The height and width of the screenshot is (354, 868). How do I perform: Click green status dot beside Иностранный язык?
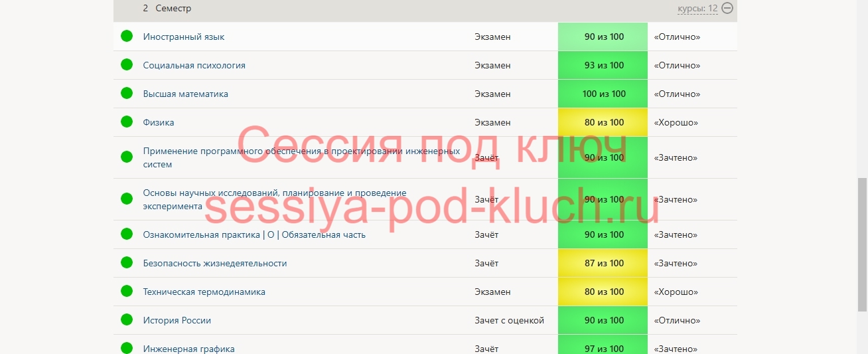127,37
